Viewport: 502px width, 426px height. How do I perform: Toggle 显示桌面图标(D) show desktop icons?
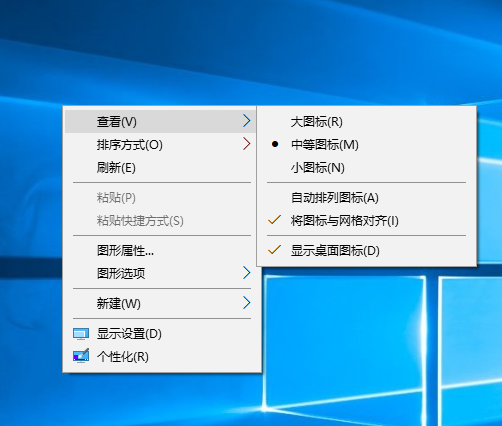click(x=366, y=250)
